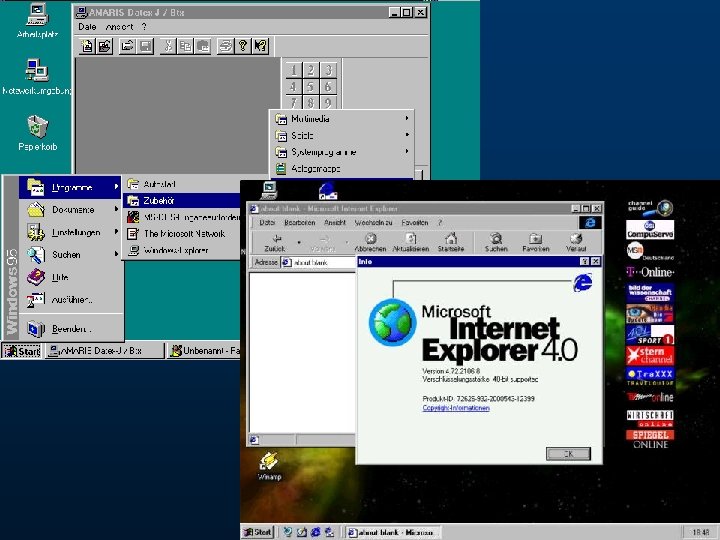Image resolution: width=720 pixels, height=540 pixels.
Task: Click OK in the Info dialog
Action: (x=568, y=454)
